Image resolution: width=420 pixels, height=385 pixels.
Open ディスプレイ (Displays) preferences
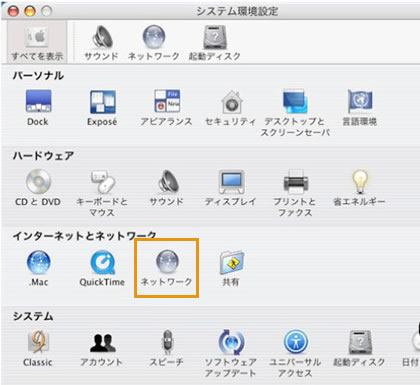(x=231, y=187)
